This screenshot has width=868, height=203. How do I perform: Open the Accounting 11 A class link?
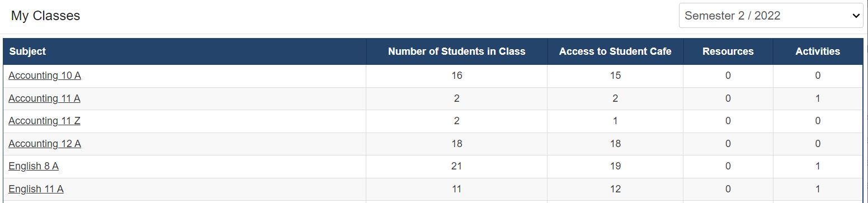[x=44, y=98]
